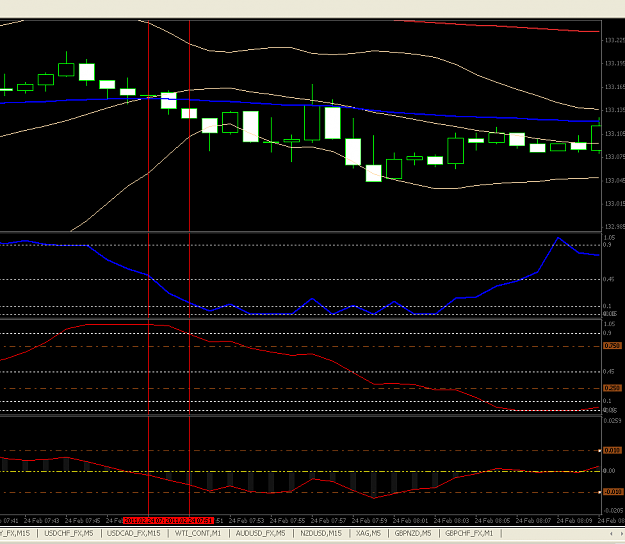Open the NZDUSD,M15 chart tab
Viewport: 625px width, 544px height.
(x=321, y=533)
